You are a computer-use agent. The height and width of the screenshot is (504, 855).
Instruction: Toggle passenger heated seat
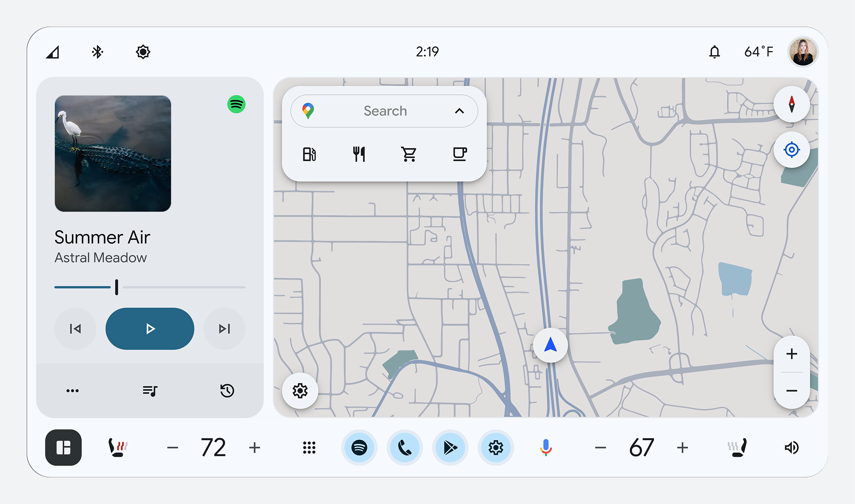click(x=737, y=448)
